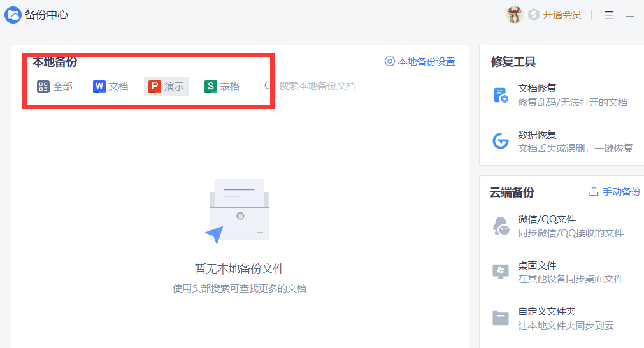Click the empty-state file box illustration
The width and height of the screenshot is (644, 348).
(238, 211)
